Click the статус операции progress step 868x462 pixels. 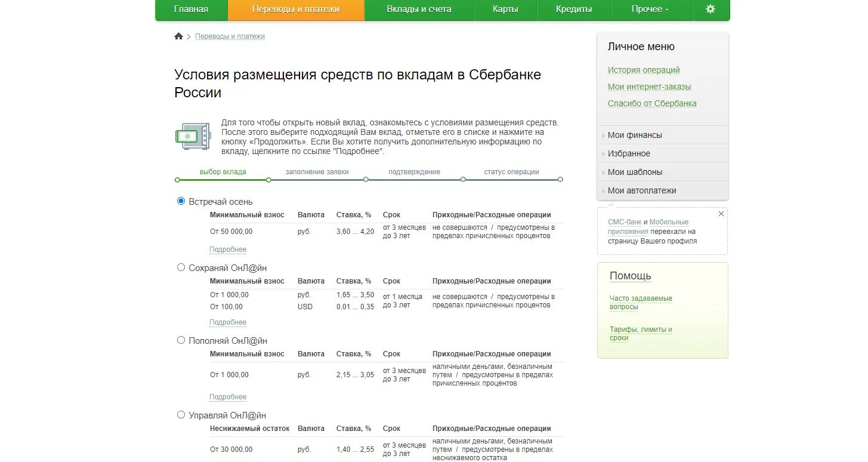coord(511,172)
